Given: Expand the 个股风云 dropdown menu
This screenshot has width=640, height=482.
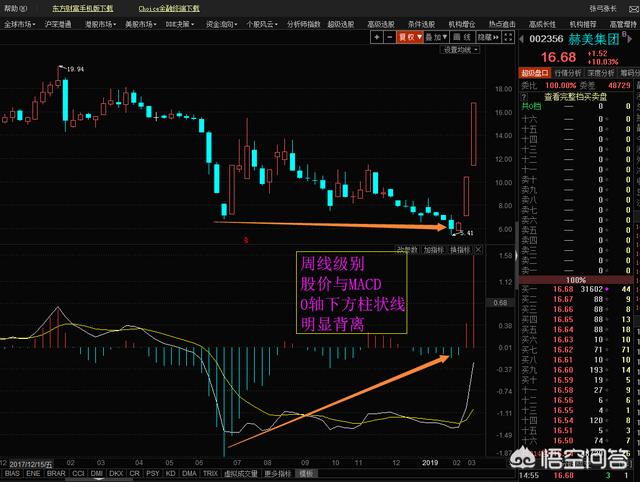Looking at the screenshot, I should click(x=262, y=24).
